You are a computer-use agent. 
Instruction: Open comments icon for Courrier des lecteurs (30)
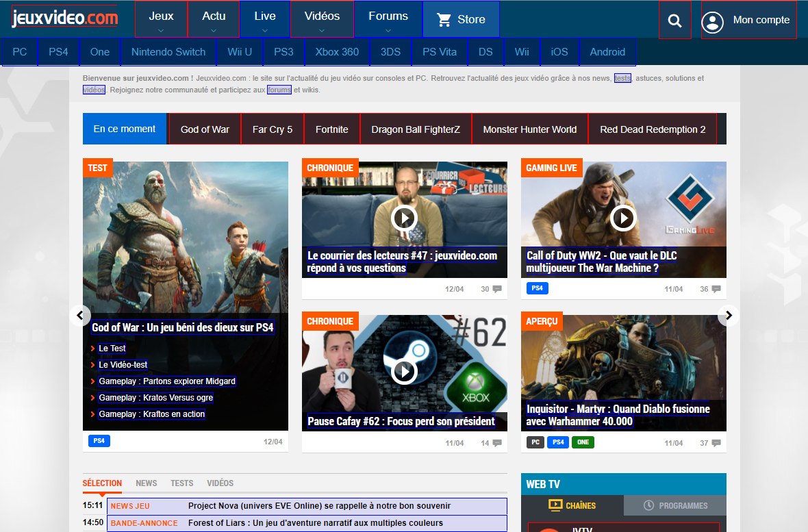coord(496,289)
